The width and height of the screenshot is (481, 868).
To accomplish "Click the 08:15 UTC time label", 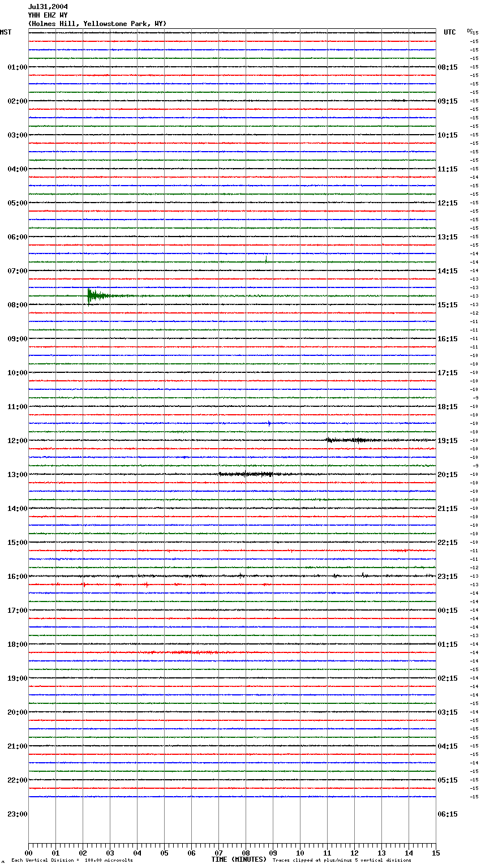I will pyautogui.click(x=448, y=67).
